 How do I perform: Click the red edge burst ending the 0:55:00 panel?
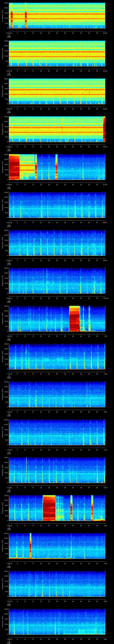[x=104, y=129]
